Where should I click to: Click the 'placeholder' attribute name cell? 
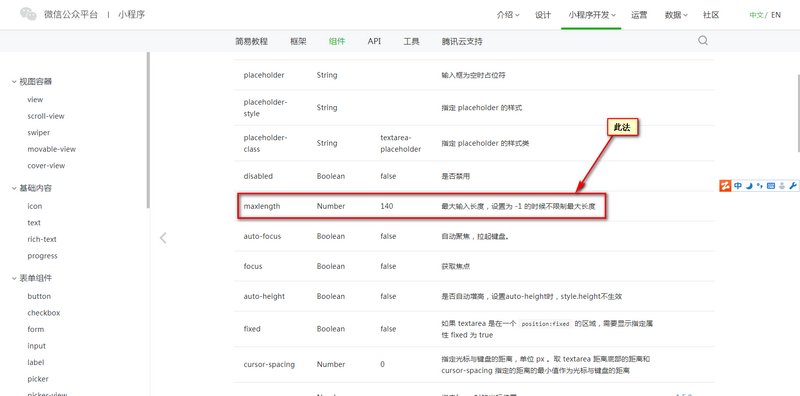click(x=264, y=75)
